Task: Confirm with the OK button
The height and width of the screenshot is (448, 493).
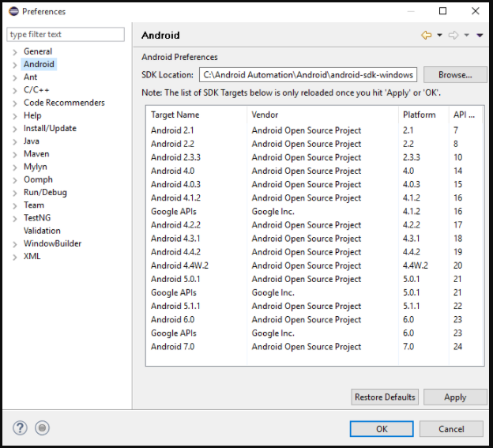Action: 382,429
